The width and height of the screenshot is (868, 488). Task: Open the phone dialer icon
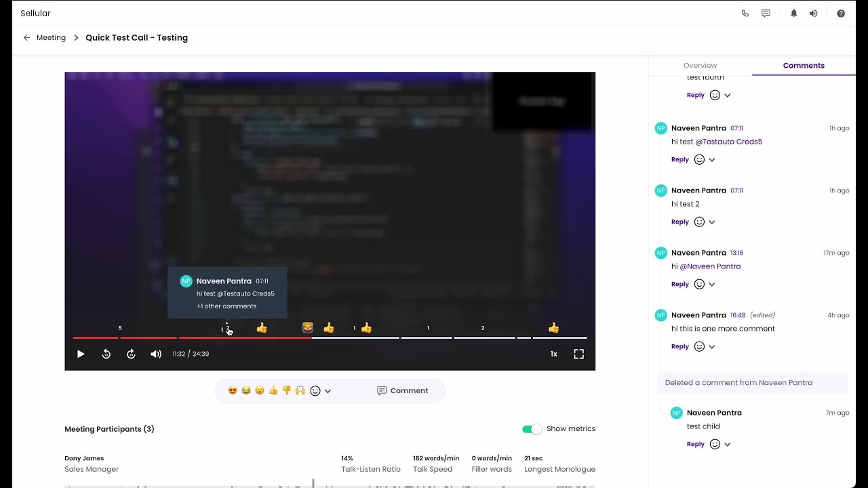[745, 14]
